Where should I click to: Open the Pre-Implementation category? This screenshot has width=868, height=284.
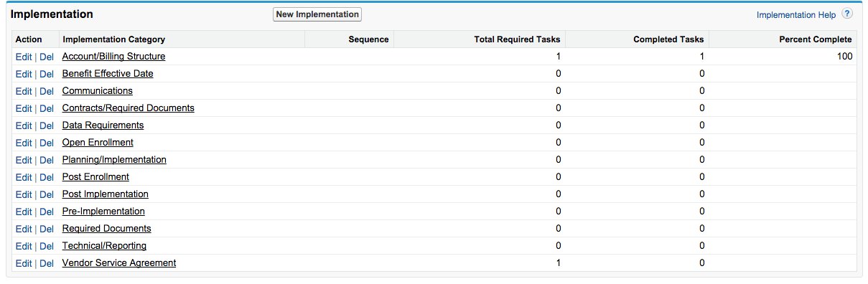tap(103, 212)
